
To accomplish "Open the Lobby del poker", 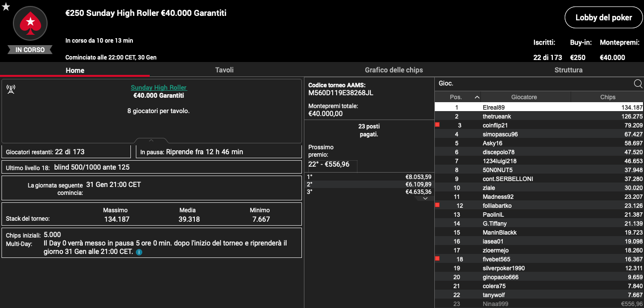I will tap(603, 17).
